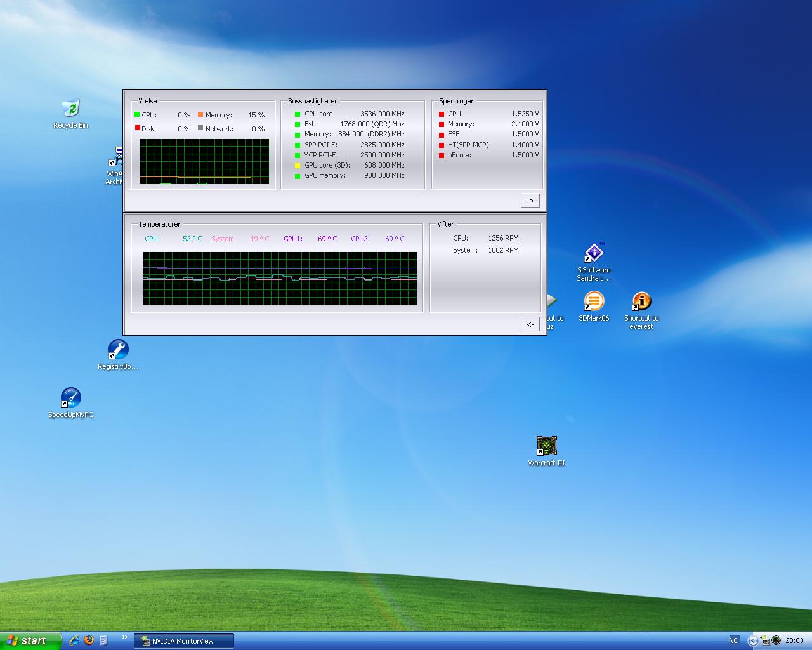Screen dimensions: 812x650
Task: Click the CPU fan 1256 RPM value
Action: pos(503,238)
